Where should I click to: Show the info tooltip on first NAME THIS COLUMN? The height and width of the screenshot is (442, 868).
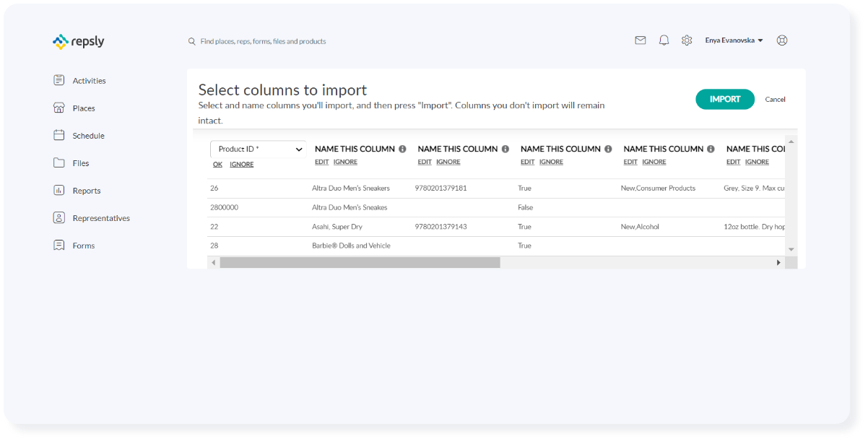pyautogui.click(x=402, y=149)
